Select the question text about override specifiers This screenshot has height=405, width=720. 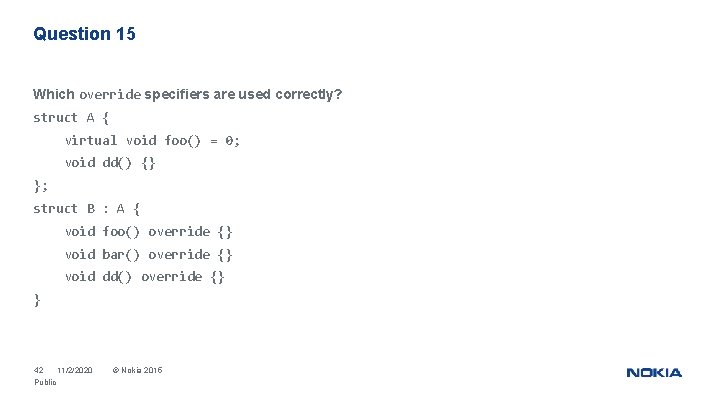pyautogui.click(x=187, y=95)
